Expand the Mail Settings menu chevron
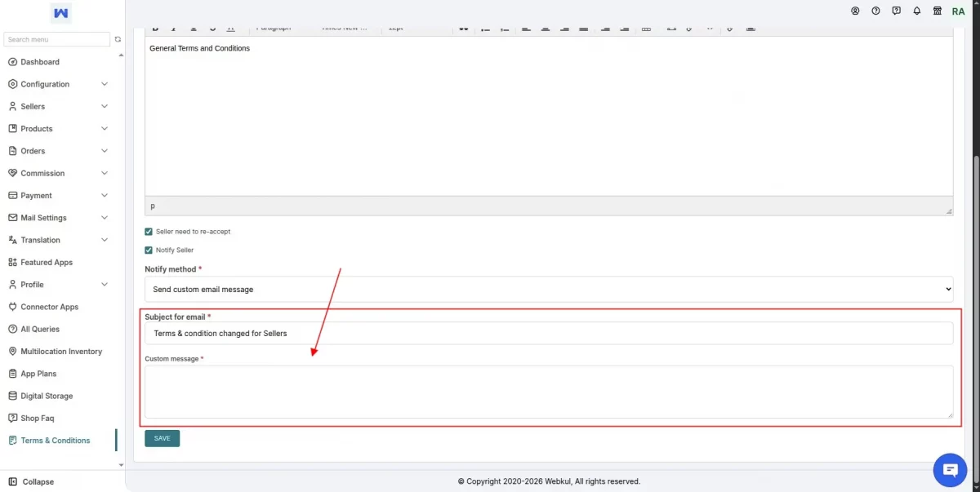Image resolution: width=980 pixels, height=492 pixels. pos(105,218)
